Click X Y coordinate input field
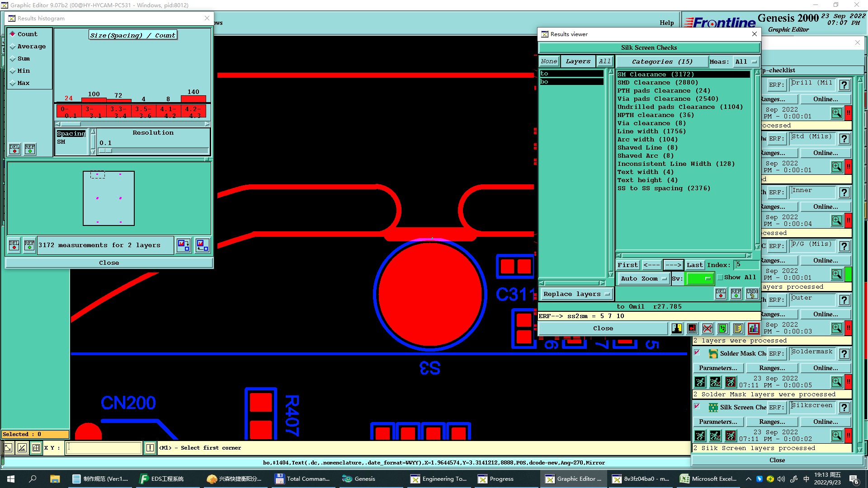868x488 pixels. tap(104, 448)
